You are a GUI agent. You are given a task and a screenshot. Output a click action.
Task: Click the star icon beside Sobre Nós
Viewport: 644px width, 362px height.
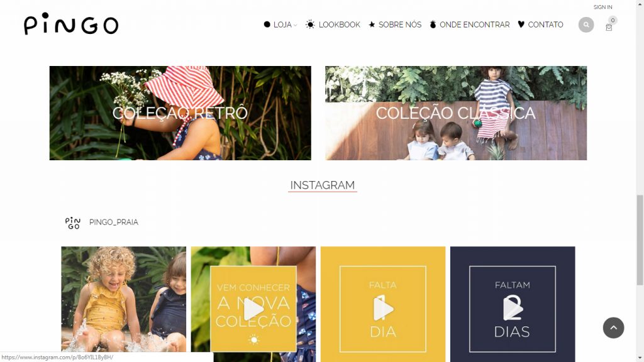click(372, 25)
